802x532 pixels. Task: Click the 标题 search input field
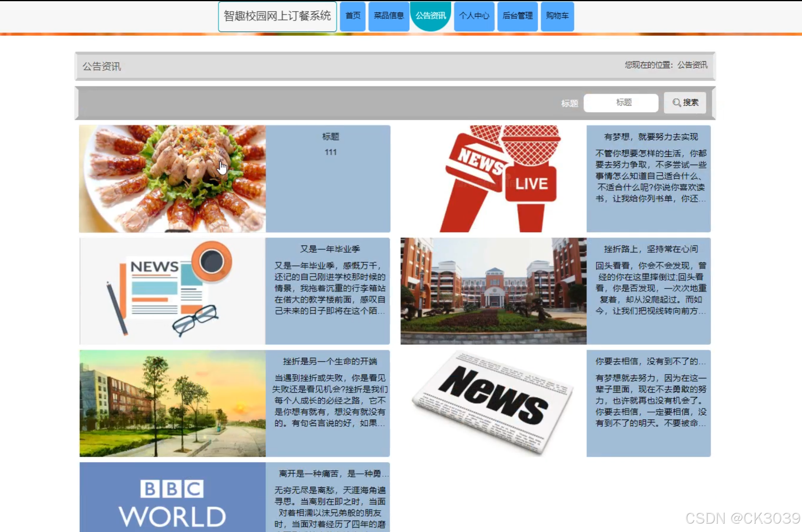click(621, 103)
